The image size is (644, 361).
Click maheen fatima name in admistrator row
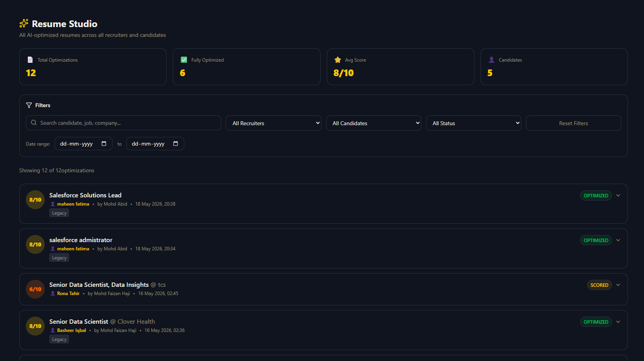coord(73,249)
